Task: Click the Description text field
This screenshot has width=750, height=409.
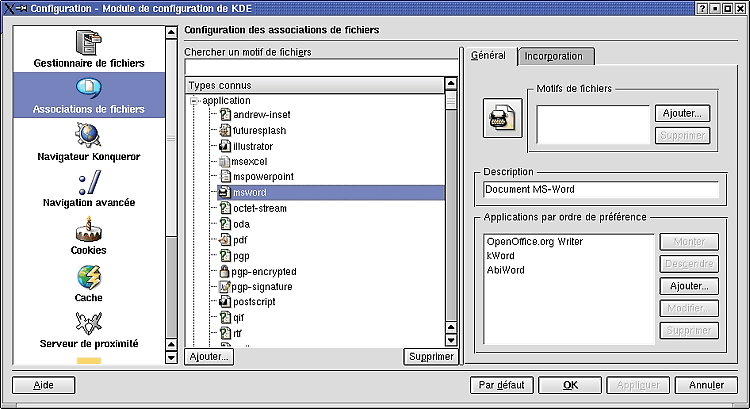Action: (x=601, y=189)
